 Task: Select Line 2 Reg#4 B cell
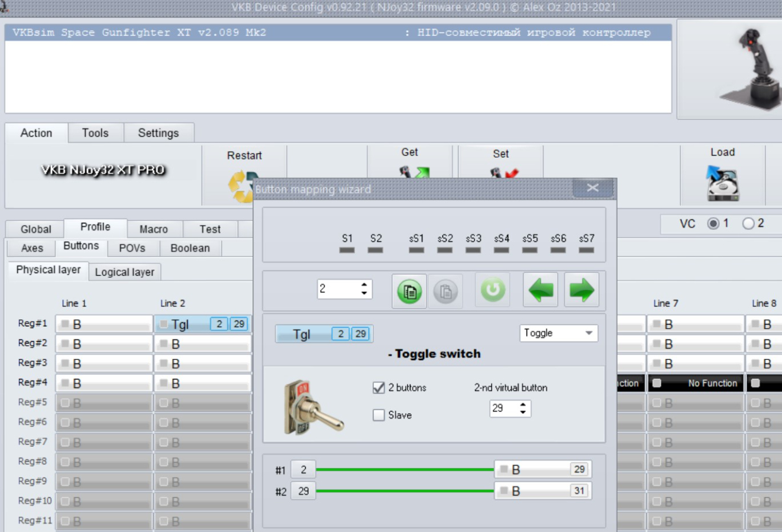[x=203, y=383]
